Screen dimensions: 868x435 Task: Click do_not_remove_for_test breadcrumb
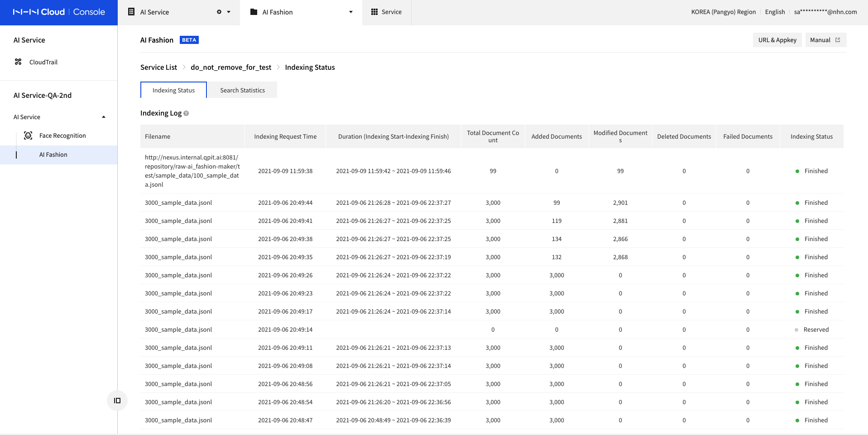pos(231,68)
